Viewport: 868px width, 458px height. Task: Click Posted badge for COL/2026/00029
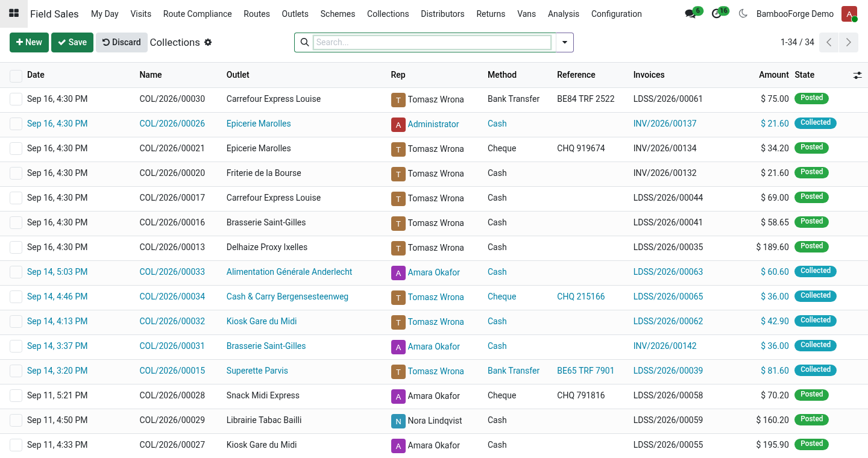(x=811, y=419)
